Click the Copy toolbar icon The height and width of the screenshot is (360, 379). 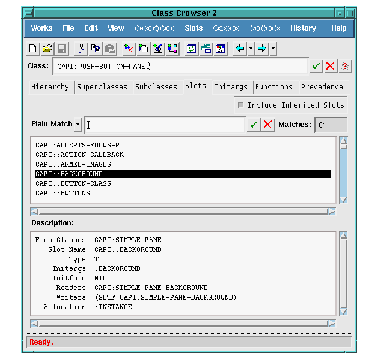(x=95, y=49)
